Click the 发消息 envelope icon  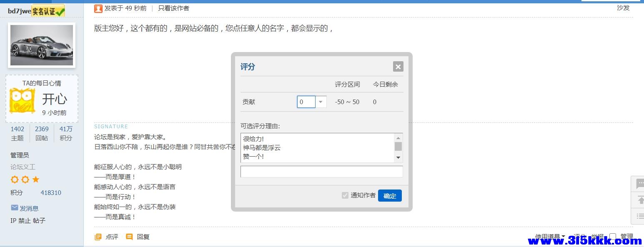click(15, 208)
